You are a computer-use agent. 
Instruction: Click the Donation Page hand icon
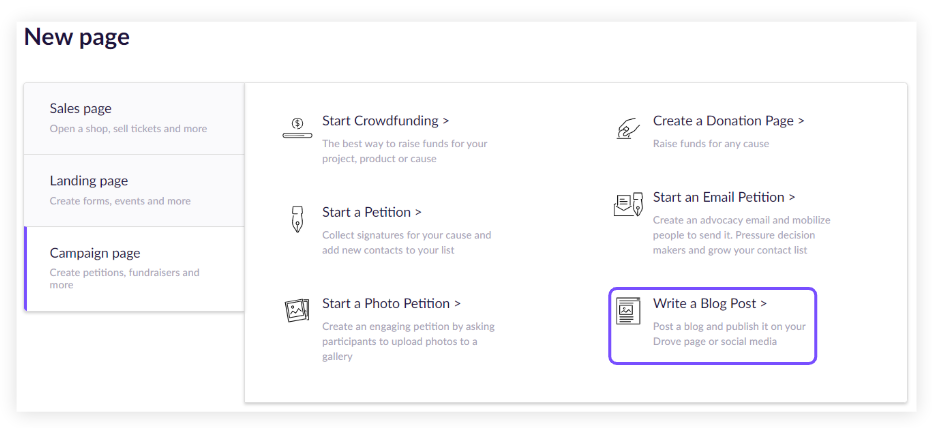point(628,128)
